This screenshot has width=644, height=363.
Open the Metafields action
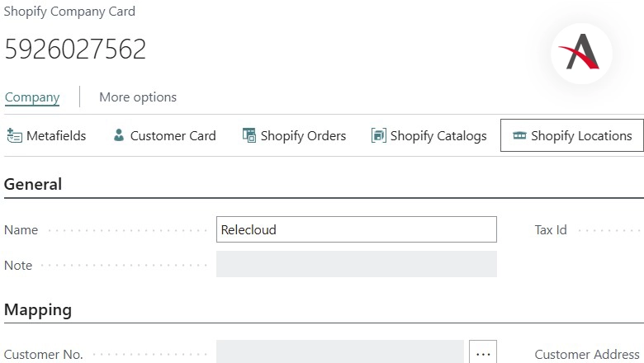pos(55,136)
